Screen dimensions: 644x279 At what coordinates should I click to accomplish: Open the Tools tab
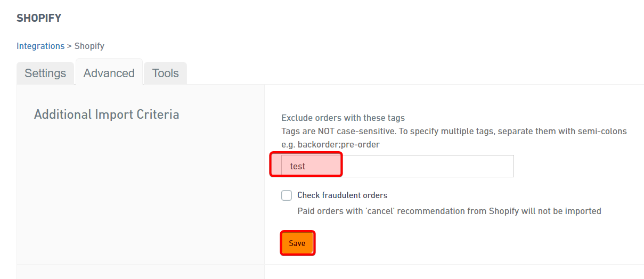165,73
